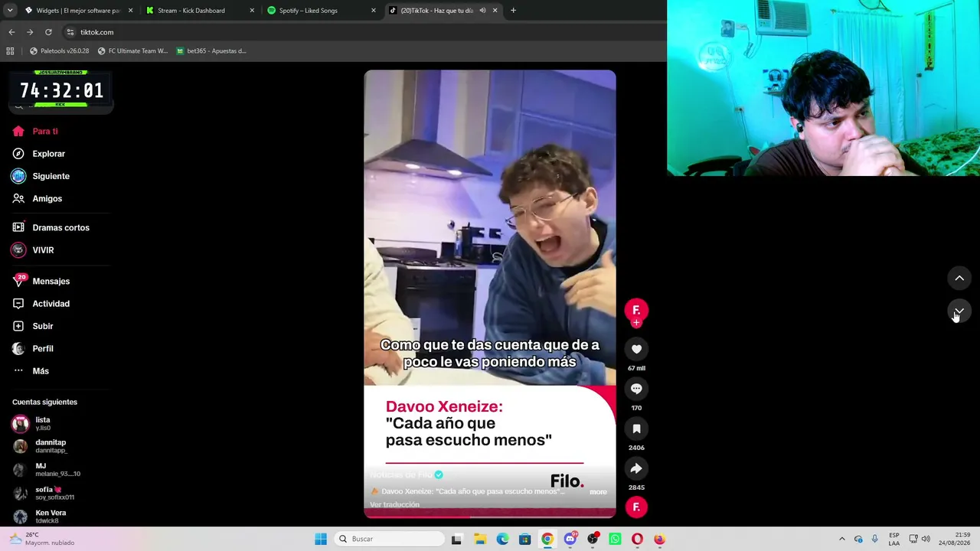The width and height of the screenshot is (980, 551).
Task: Click Ver traducción under the caption
Action: click(394, 504)
